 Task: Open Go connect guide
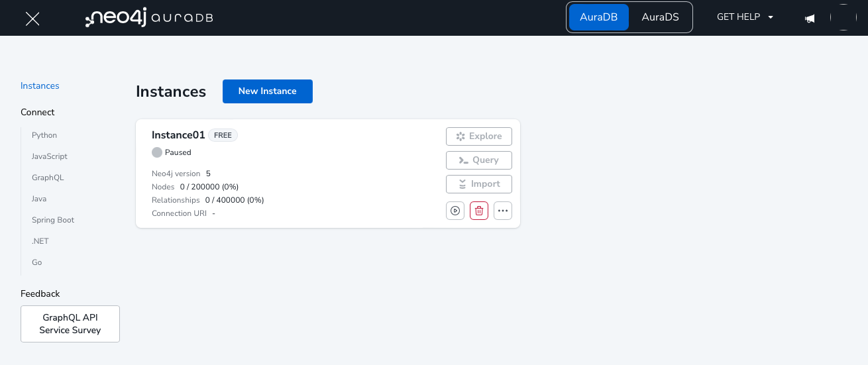[x=37, y=262]
